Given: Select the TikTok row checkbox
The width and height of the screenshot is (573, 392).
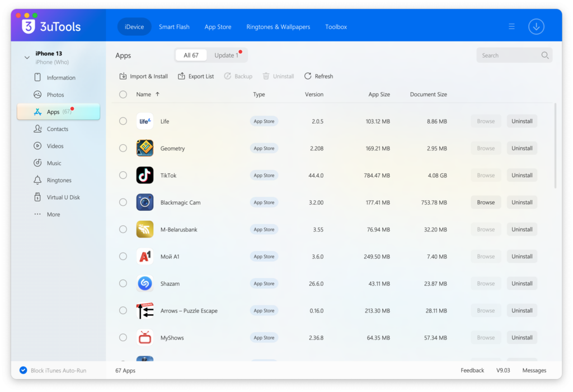Looking at the screenshot, I should 123,176.
